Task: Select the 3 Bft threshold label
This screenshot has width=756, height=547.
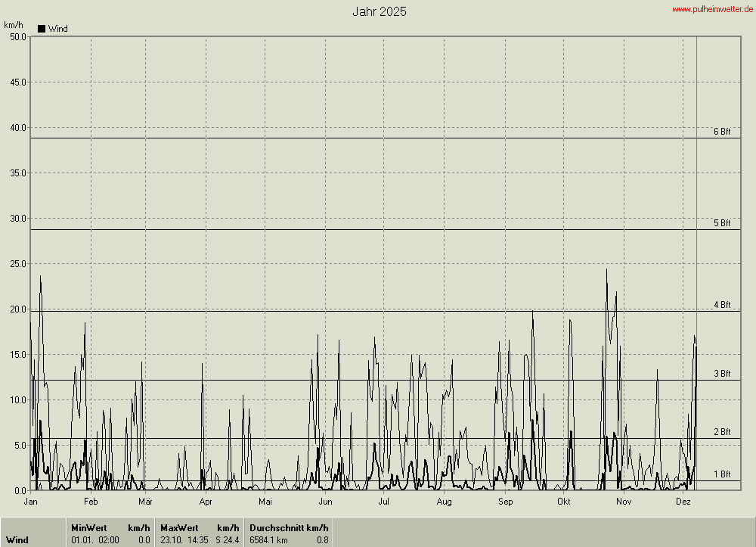Action: click(x=722, y=374)
